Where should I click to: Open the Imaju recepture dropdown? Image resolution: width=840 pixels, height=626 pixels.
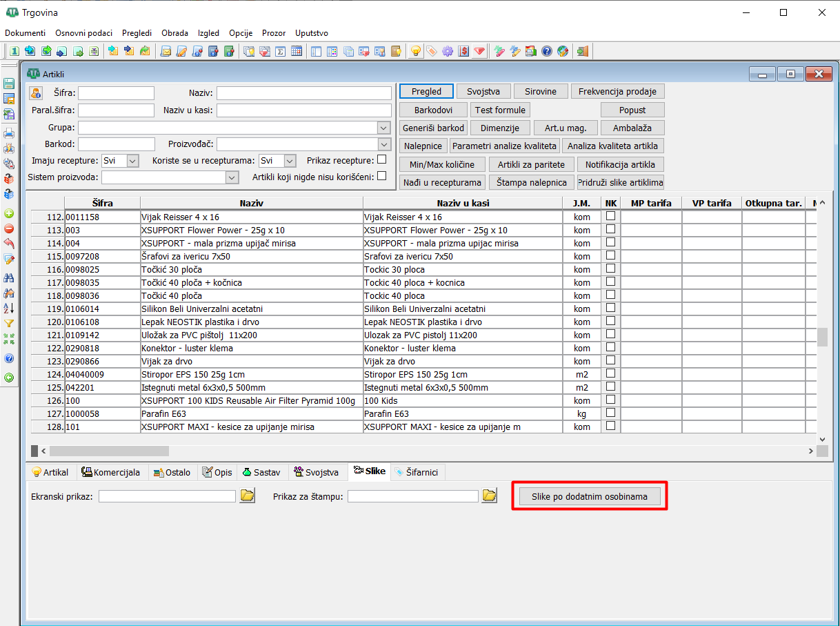(x=133, y=161)
